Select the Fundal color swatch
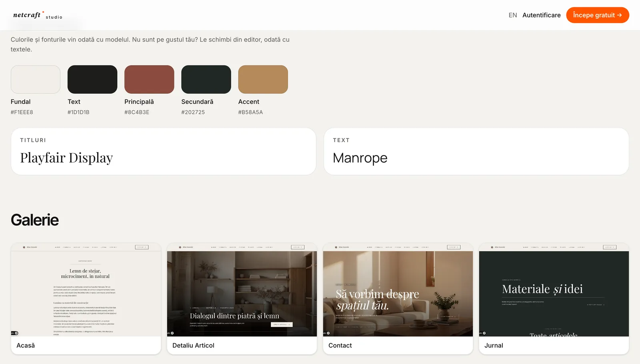The width and height of the screenshot is (640, 364). pos(36,80)
